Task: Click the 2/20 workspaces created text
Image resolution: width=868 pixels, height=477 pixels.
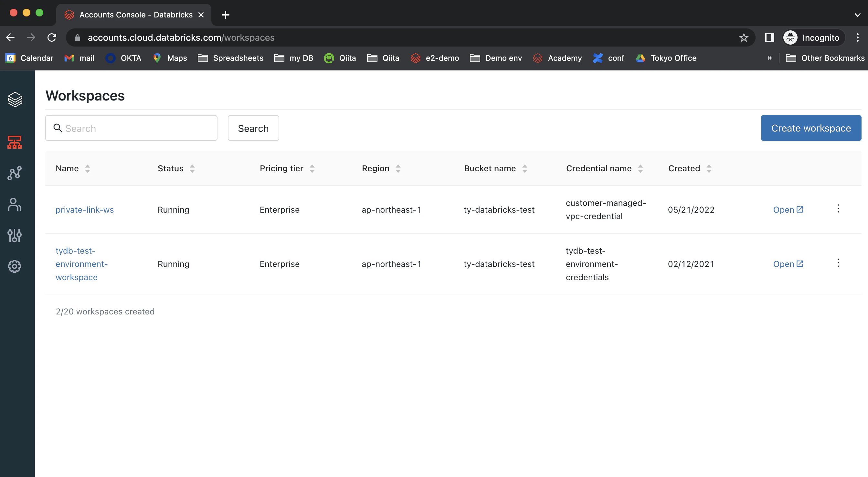Action: 105,311
